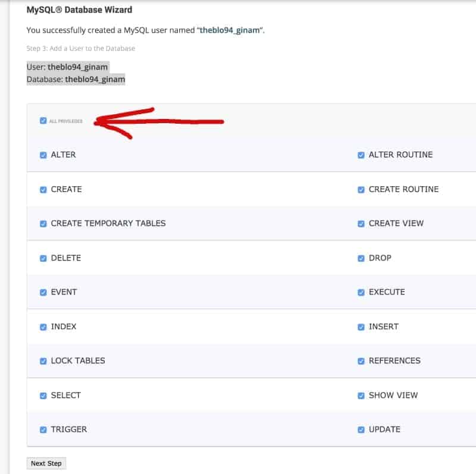Disable the DELETE privilege checkbox
This screenshot has height=474, width=476.
pyautogui.click(x=43, y=258)
